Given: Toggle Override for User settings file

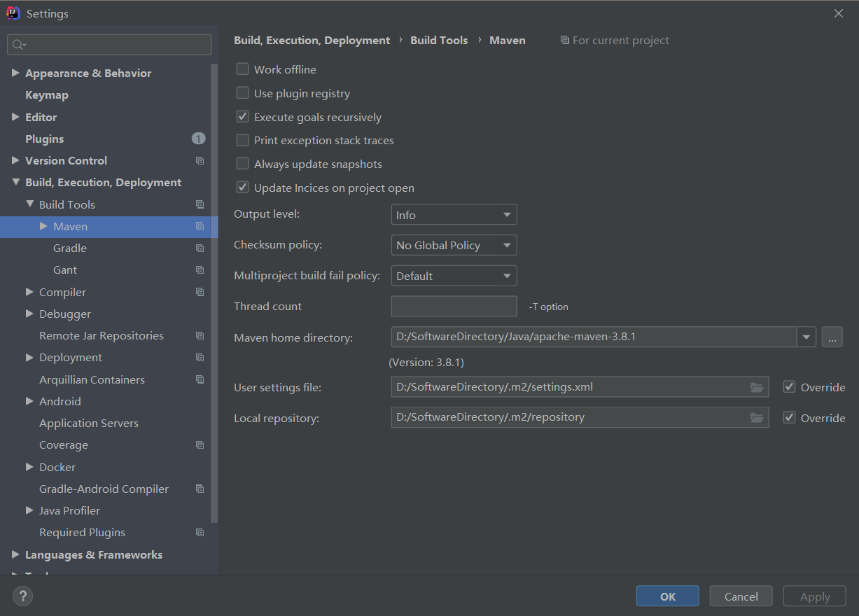Looking at the screenshot, I should 789,387.
